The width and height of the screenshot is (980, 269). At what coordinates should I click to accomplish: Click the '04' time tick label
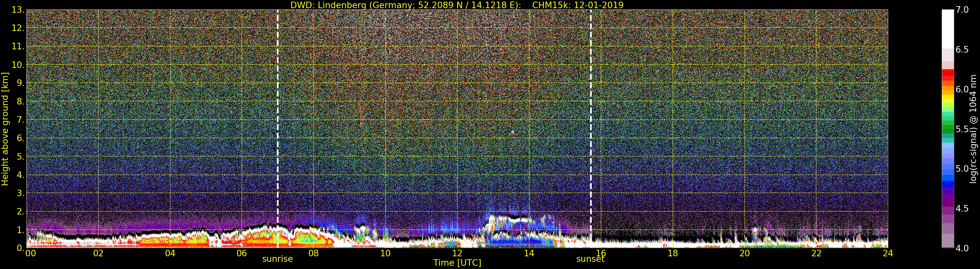(170, 253)
